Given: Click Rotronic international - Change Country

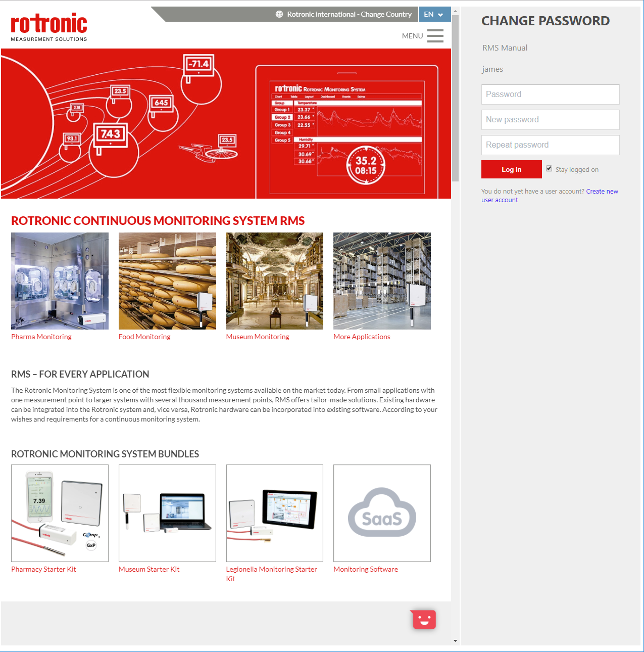Looking at the screenshot, I should click(x=349, y=14).
